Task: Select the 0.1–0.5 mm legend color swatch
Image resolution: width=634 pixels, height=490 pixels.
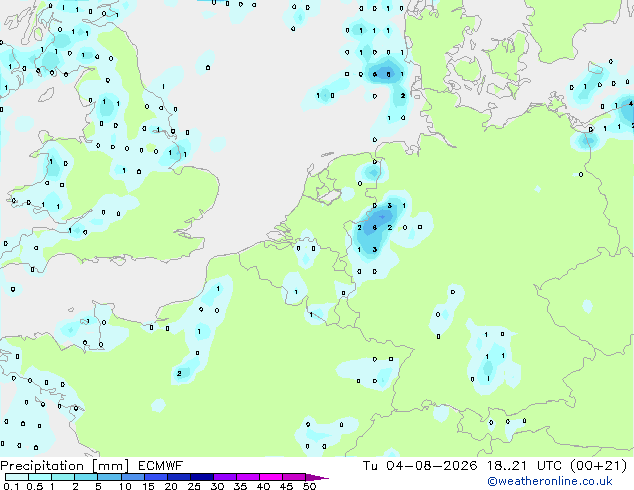Action: [17, 477]
